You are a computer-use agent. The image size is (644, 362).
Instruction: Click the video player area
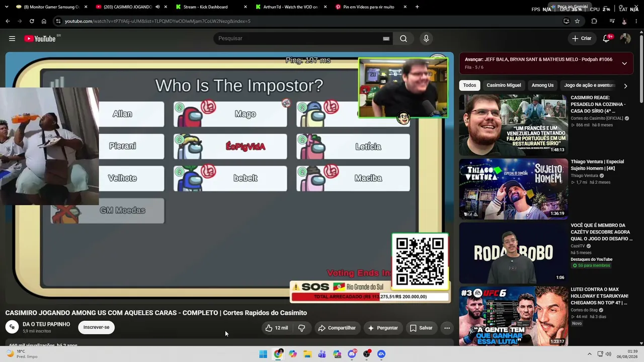coord(229,177)
